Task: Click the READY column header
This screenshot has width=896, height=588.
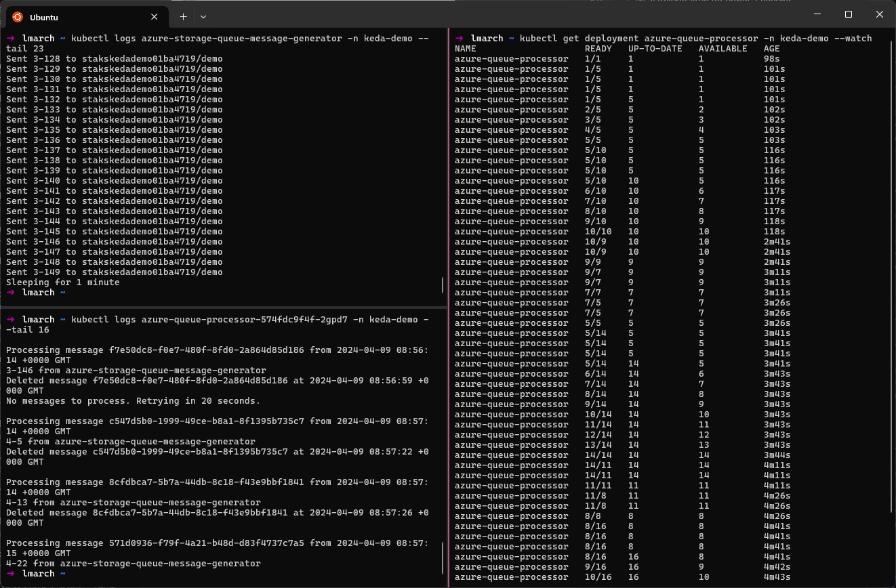Action: [x=598, y=49]
